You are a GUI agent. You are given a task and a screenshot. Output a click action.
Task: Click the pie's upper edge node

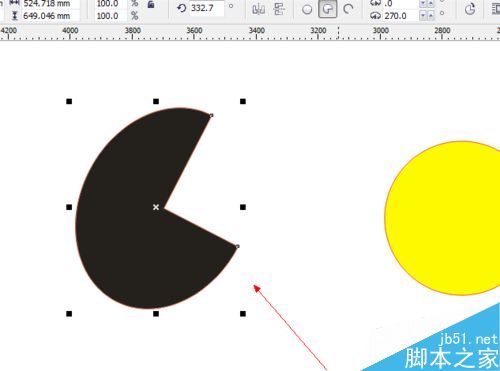tap(211, 115)
